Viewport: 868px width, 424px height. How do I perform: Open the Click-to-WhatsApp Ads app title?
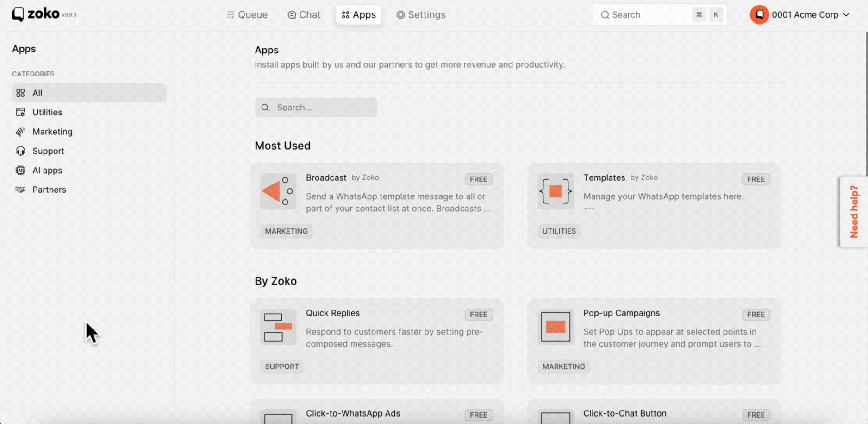coord(353,413)
